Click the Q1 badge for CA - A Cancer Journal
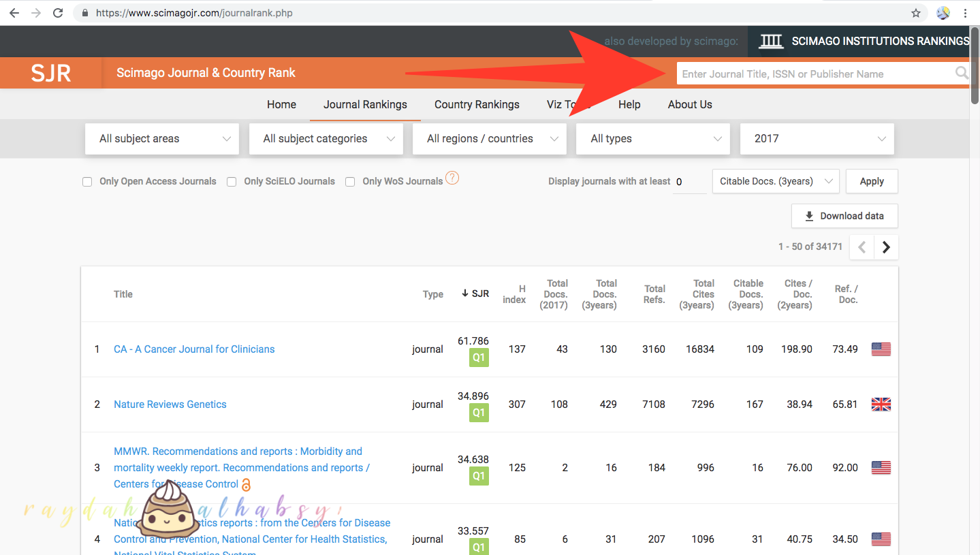980x555 pixels. (479, 358)
